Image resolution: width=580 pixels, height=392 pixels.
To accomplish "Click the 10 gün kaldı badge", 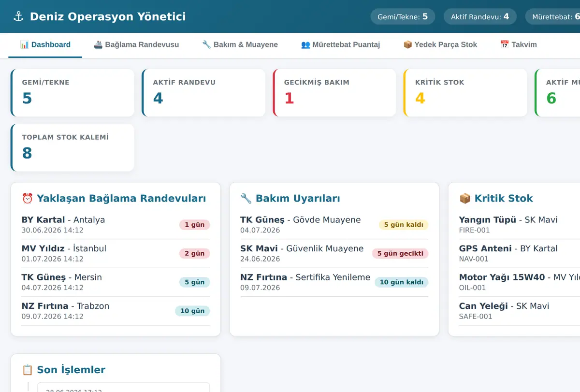I will (402, 282).
